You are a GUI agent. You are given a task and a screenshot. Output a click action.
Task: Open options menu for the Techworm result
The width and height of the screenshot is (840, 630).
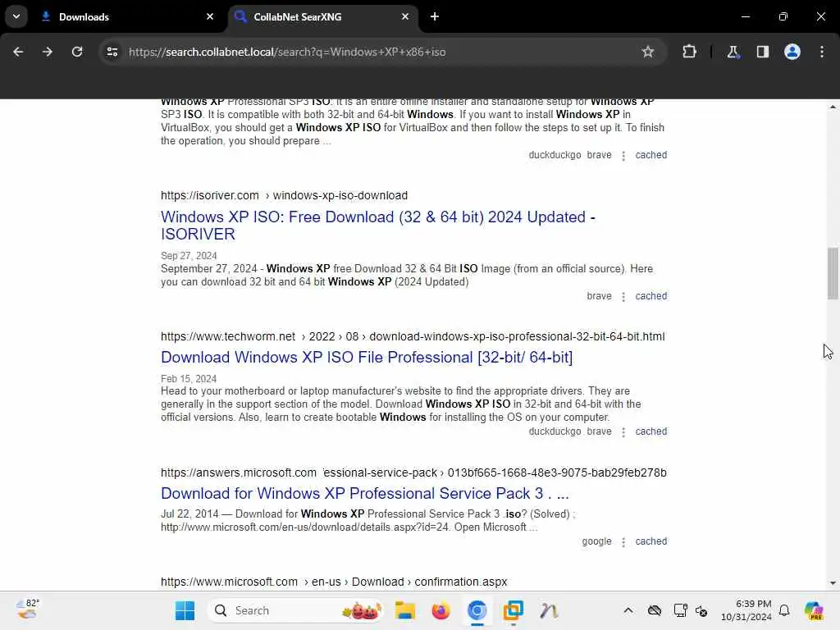click(x=623, y=431)
